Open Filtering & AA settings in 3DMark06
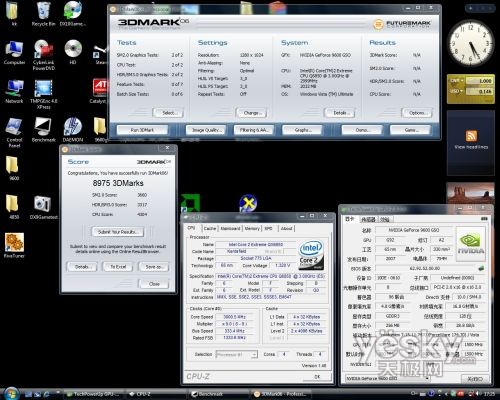 coord(254,130)
